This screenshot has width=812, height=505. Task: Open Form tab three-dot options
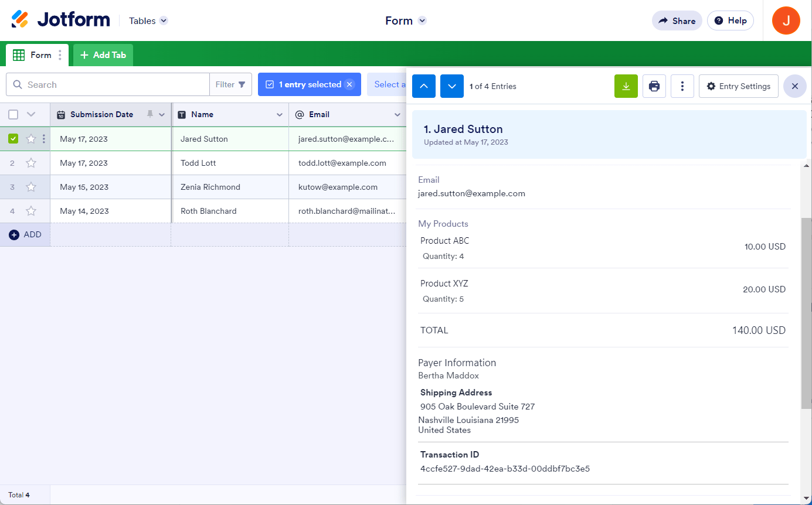60,55
